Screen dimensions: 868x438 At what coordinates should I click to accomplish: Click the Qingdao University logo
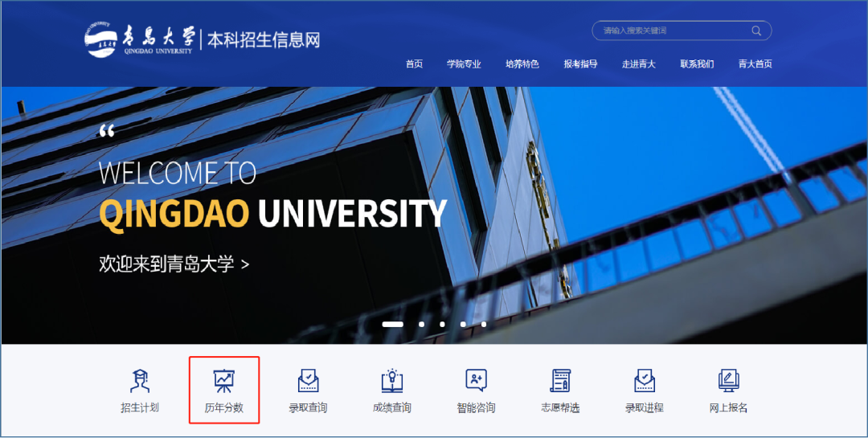point(140,38)
